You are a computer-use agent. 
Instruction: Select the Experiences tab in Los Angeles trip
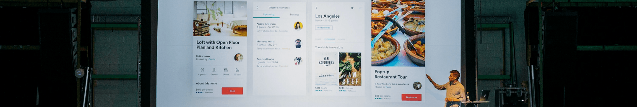330,39
